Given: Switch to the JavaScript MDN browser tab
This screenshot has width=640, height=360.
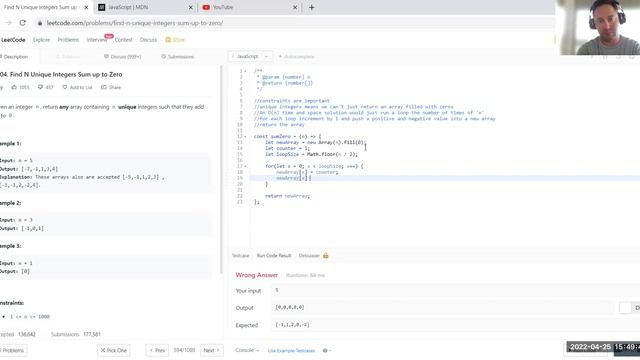Looking at the screenshot, I should [145, 7].
